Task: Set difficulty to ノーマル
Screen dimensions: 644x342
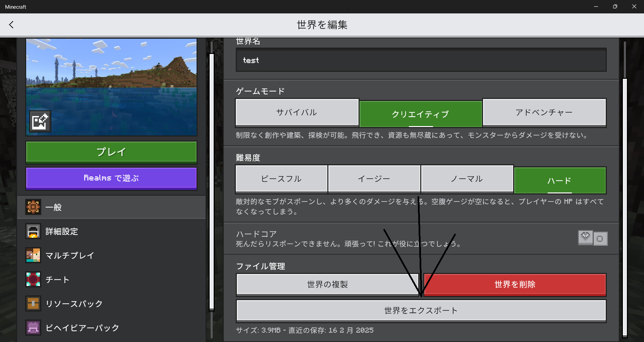Action: point(467,179)
